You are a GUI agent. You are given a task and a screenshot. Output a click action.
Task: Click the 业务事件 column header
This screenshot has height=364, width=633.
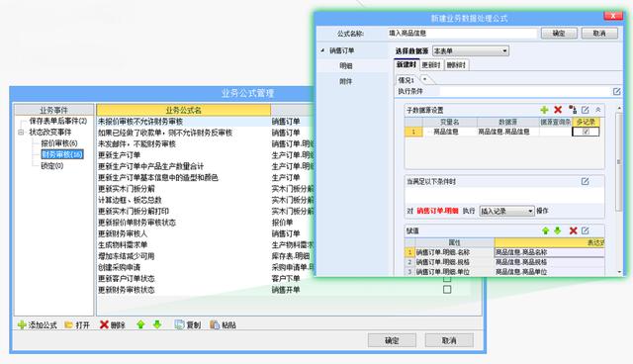pyautogui.click(x=53, y=110)
